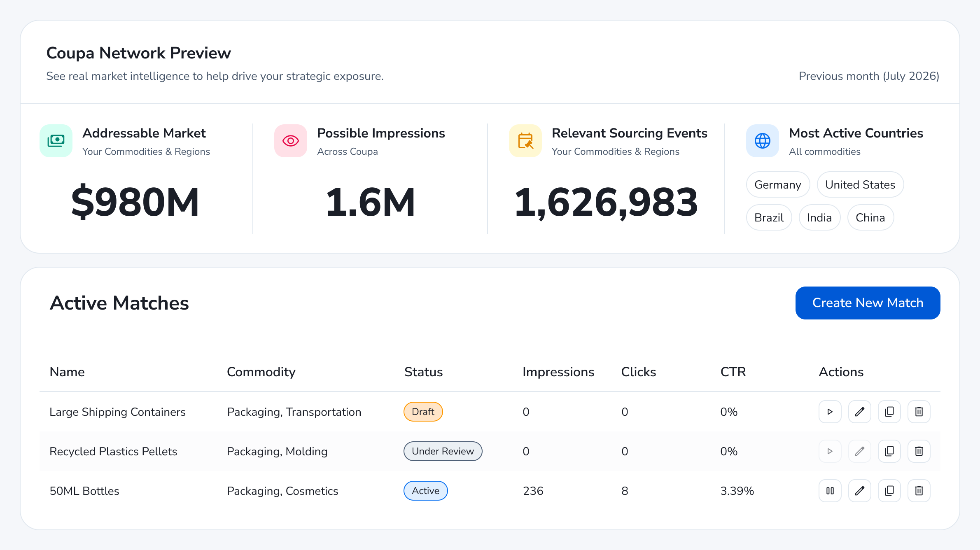Pause the 50ML Bottles match
980x550 pixels.
tap(830, 491)
